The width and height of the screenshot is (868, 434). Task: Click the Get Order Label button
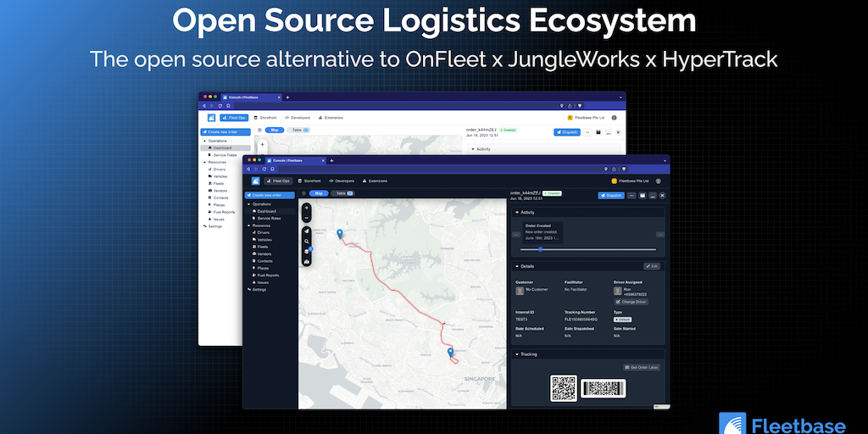point(642,368)
